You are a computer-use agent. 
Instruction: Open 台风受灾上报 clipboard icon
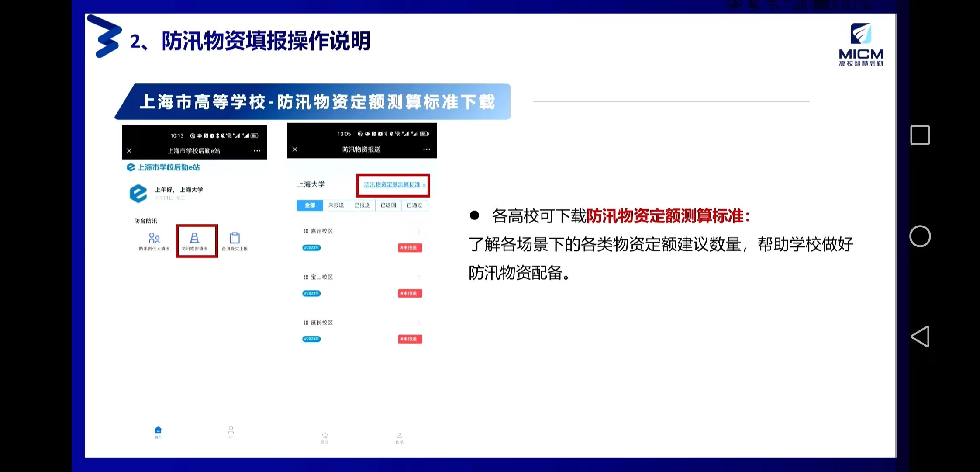235,239
